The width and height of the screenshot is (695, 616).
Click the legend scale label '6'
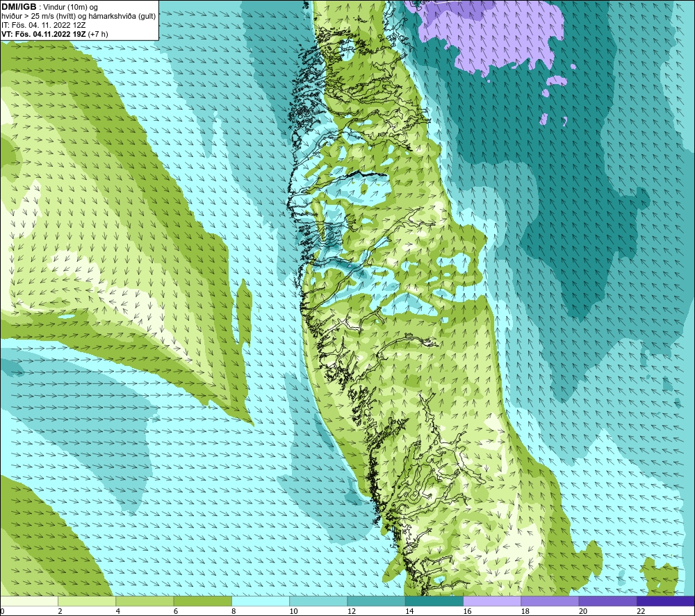click(x=176, y=611)
